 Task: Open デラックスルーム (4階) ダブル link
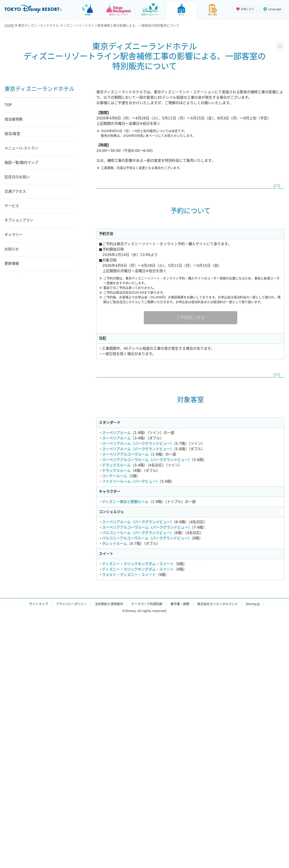click(x=116, y=470)
